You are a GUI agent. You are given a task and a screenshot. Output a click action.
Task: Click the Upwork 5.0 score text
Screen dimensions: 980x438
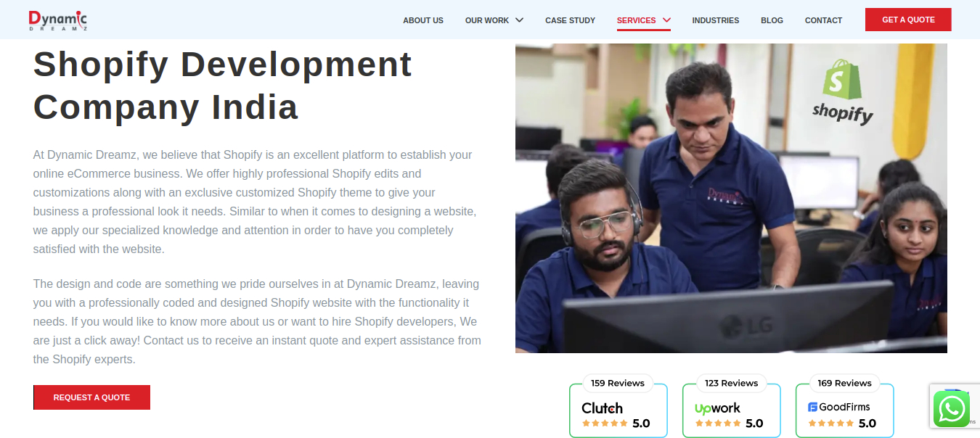(x=754, y=423)
